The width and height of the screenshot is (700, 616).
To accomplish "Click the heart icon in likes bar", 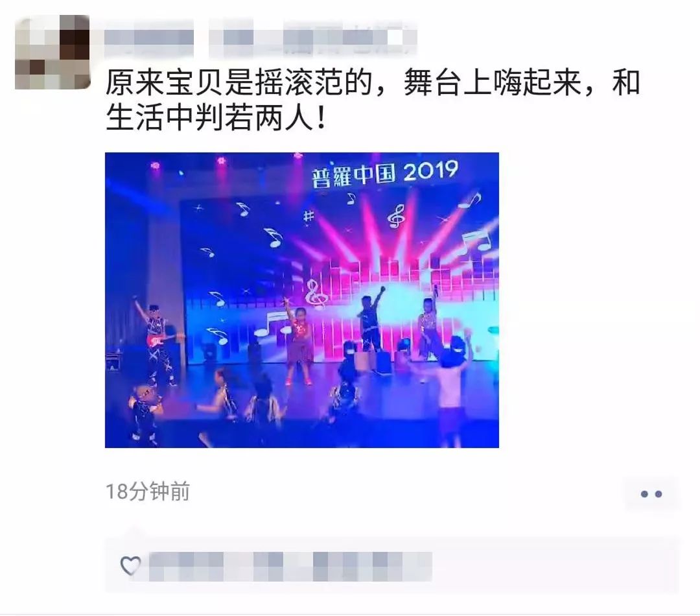I will click(x=130, y=565).
